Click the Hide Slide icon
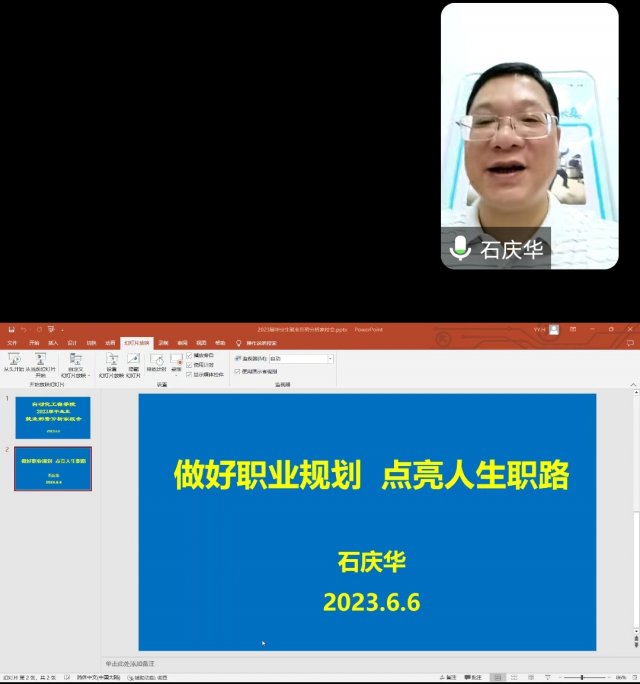This screenshot has height=684, width=640. click(133, 359)
